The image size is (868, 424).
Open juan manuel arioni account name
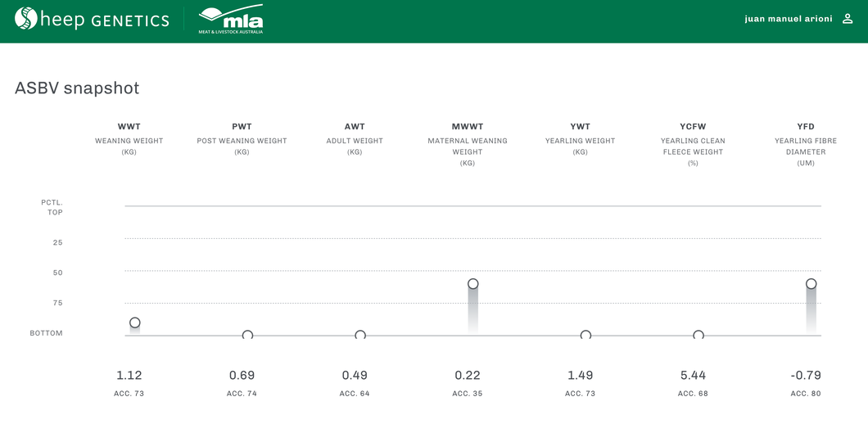point(787,19)
